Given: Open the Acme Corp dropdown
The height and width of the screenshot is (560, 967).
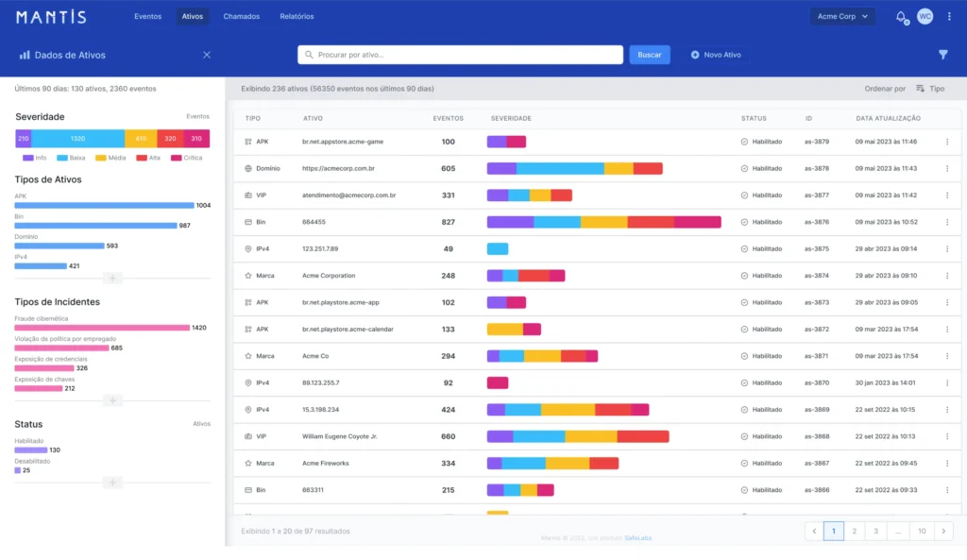Looking at the screenshot, I should click(842, 16).
